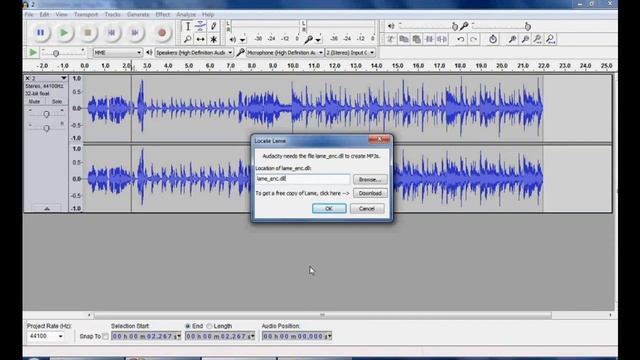Open the Project Rate 44100 dropdown
The width and height of the screenshot is (640, 360).
click(46, 336)
